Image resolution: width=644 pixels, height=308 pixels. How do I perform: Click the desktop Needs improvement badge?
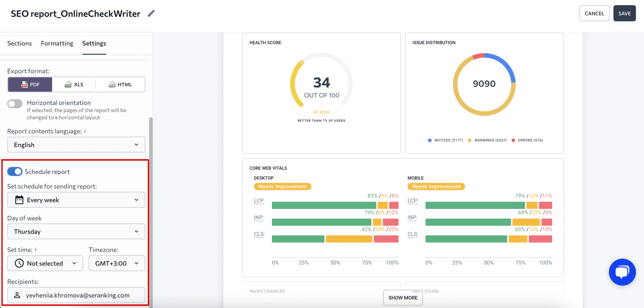click(x=283, y=186)
